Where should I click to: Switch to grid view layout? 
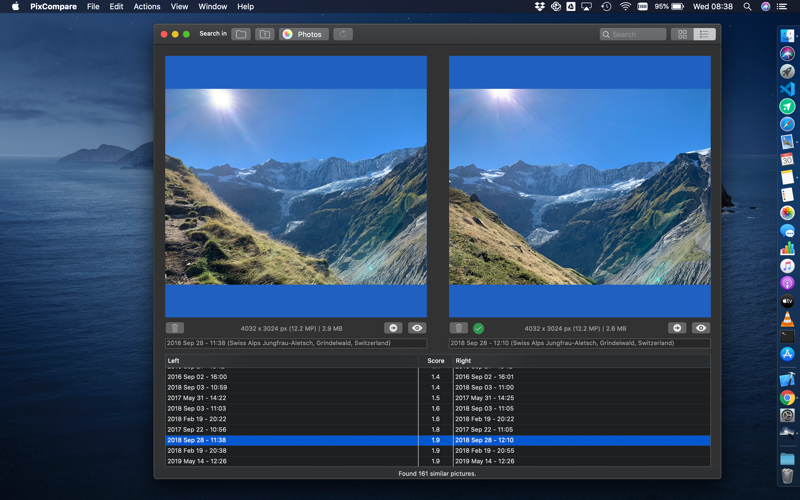click(x=682, y=34)
